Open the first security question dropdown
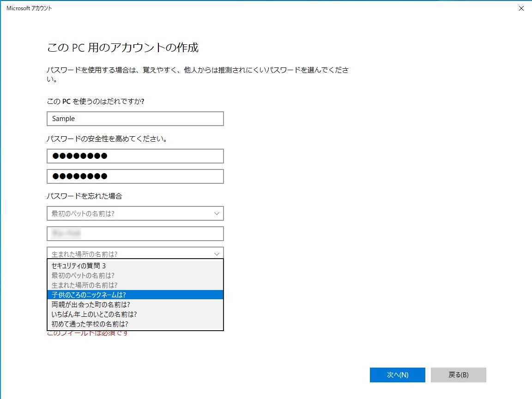The width and height of the screenshot is (532, 399). click(135, 213)
